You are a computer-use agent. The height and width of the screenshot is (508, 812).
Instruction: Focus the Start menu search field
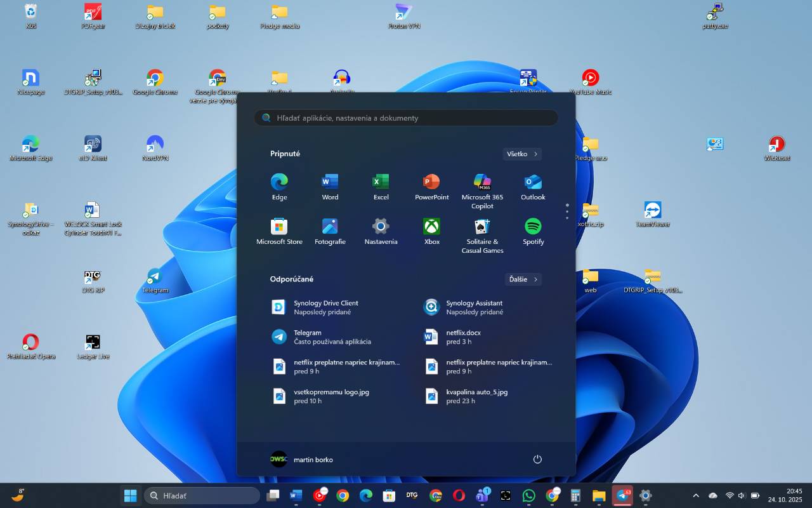coord(406,117)
